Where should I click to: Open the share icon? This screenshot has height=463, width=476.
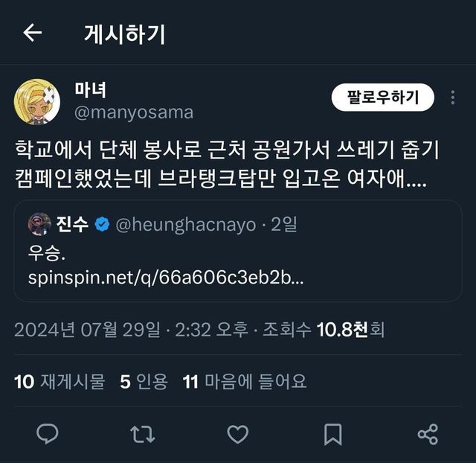coord(428,433)
